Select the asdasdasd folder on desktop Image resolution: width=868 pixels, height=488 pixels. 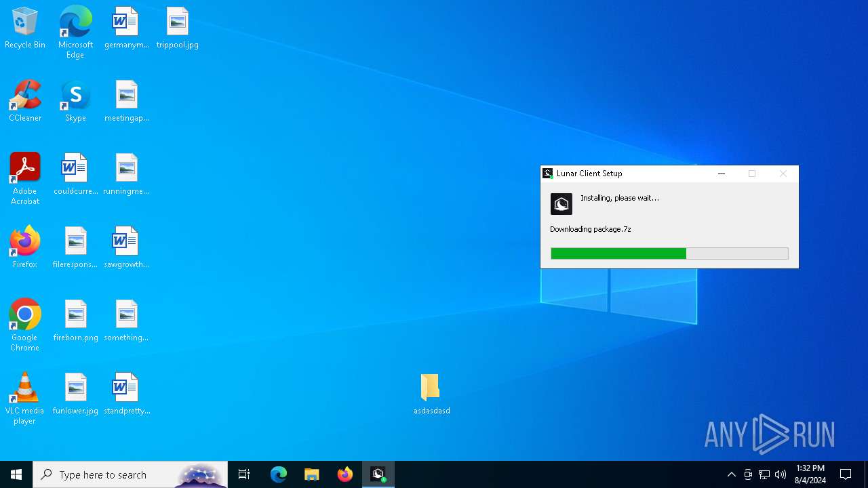pos(431,394)
